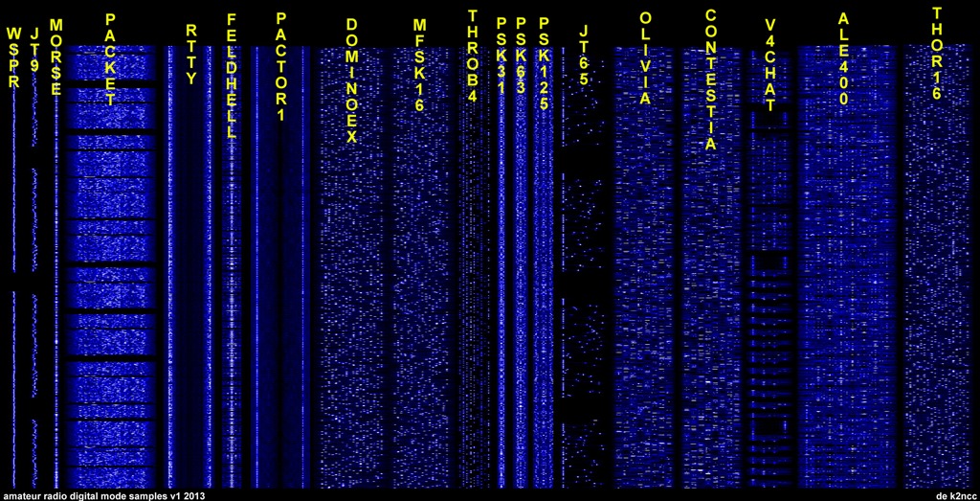Click the MORSE vertical label
980x501 pixels.
coord(56,57)
